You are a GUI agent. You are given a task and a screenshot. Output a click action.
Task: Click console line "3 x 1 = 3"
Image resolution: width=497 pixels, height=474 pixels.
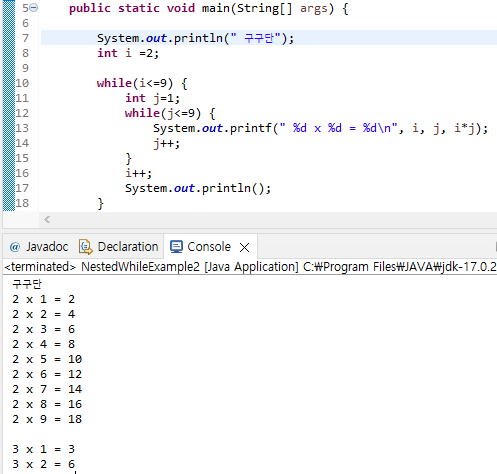(x=44, y=449)
